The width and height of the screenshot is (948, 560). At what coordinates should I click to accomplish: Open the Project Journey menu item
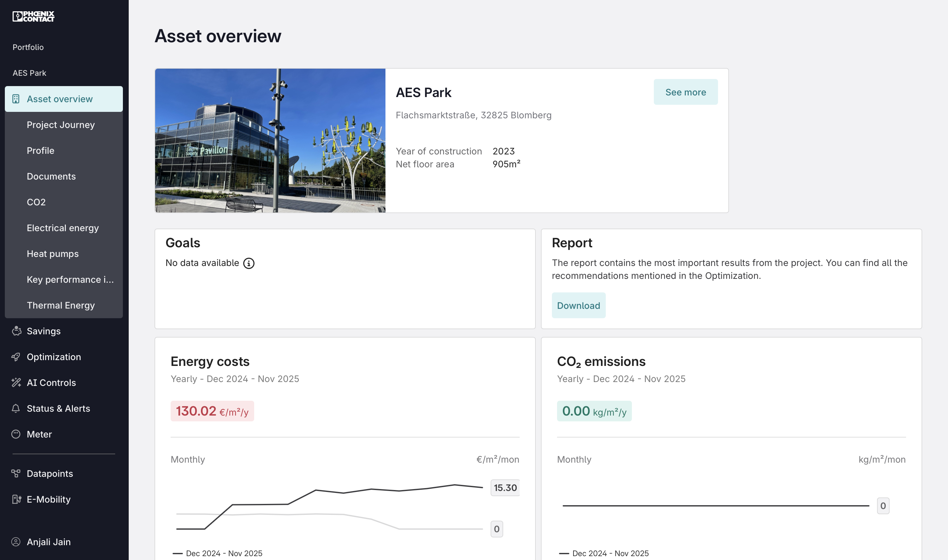pyautogui.click(x=60, y=124)
